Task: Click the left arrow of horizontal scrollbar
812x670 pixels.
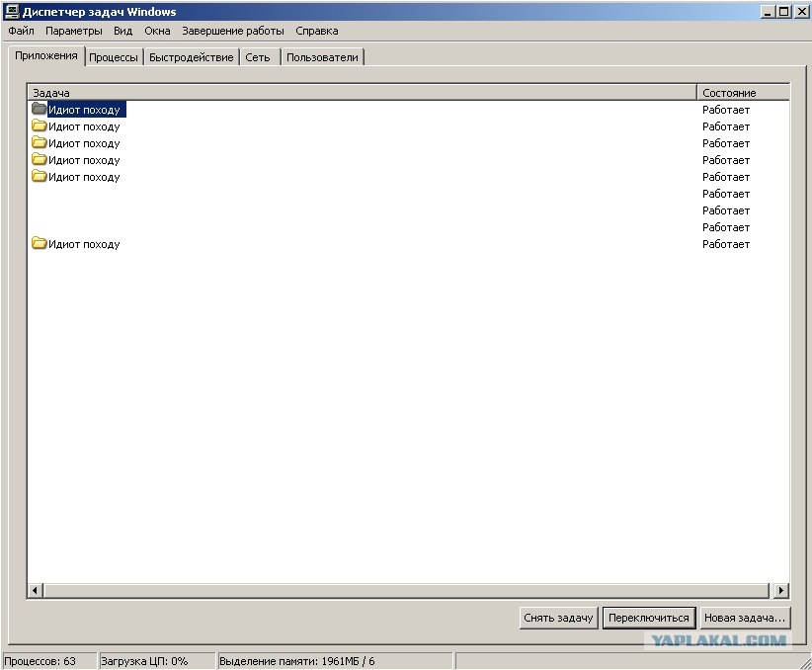Action: [35, 590]
